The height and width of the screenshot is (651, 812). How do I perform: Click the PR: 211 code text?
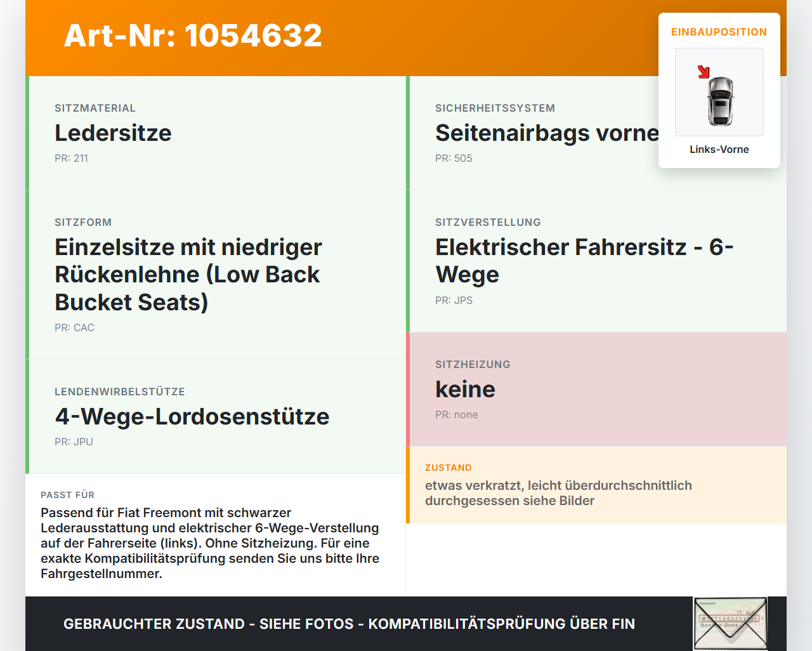coord(71,158)
